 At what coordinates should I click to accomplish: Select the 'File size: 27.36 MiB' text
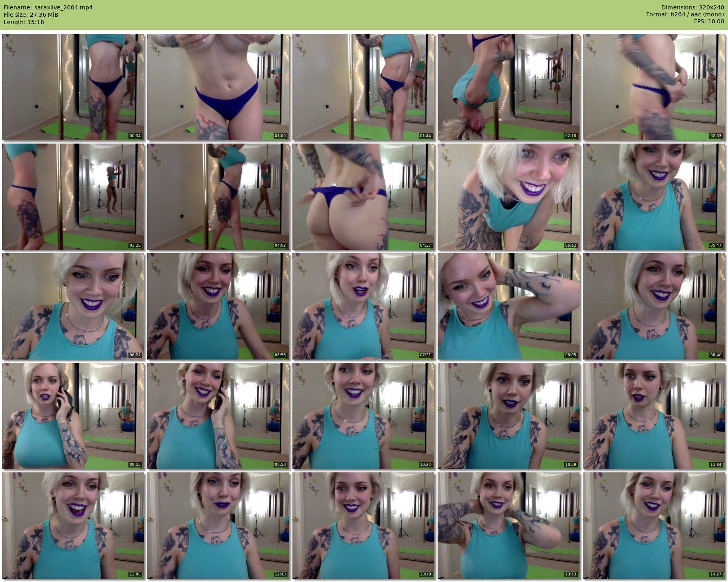coord(31,15)
